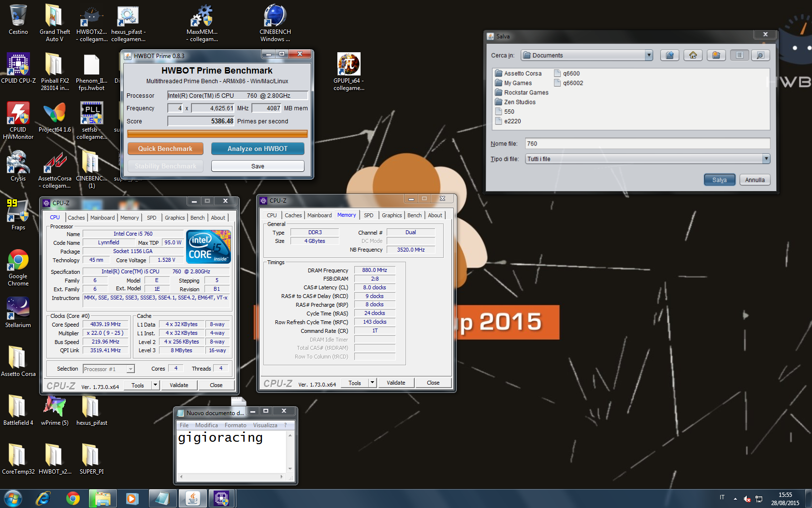Open the Project64 1.6 desktop icon
The height and width of the screenshot is (508, 812).
55,117
